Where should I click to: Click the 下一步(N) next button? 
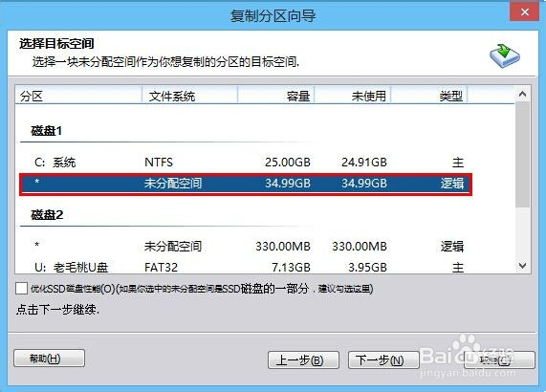click(383, 360)
